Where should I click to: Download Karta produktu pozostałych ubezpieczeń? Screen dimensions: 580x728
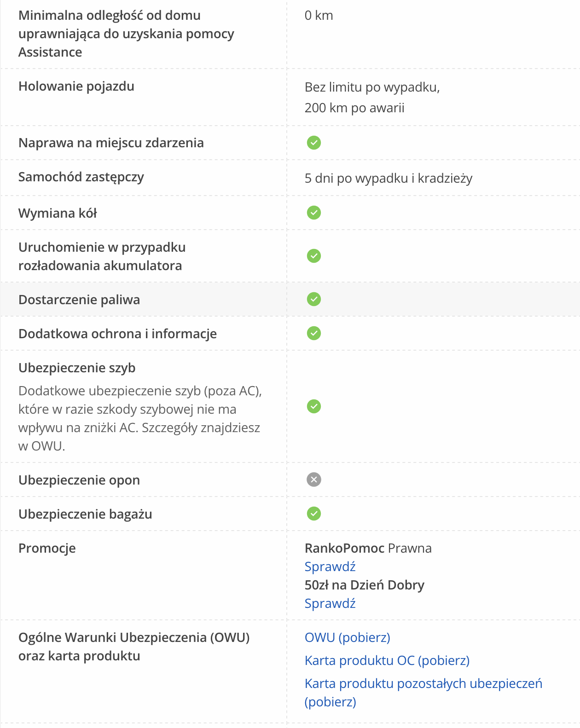[x=423, y=684]
